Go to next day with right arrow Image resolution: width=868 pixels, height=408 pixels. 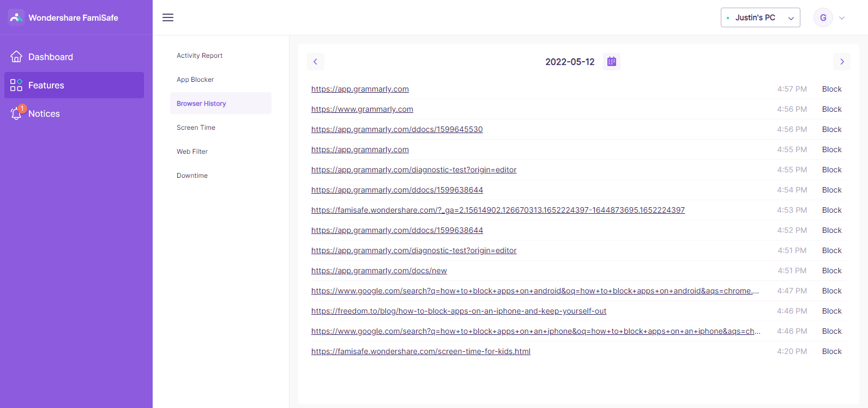pyautogui.click(x=842, y=62)
